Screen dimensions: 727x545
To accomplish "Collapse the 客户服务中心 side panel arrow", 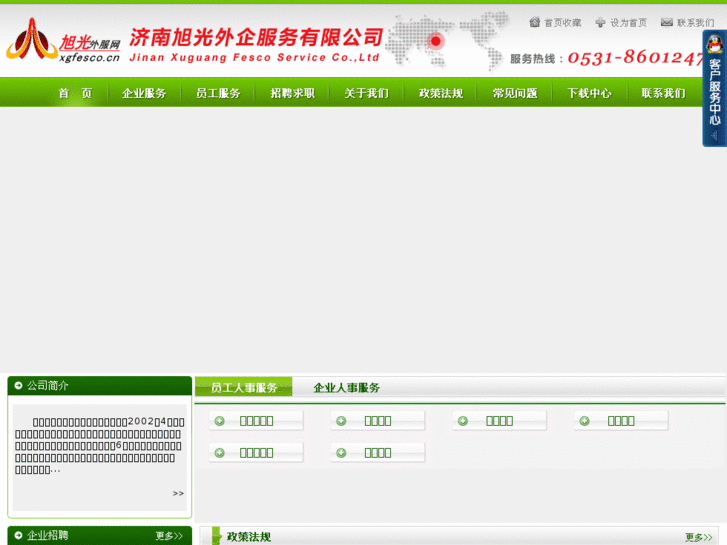I will pyautogui.click(x=714, y=135).
